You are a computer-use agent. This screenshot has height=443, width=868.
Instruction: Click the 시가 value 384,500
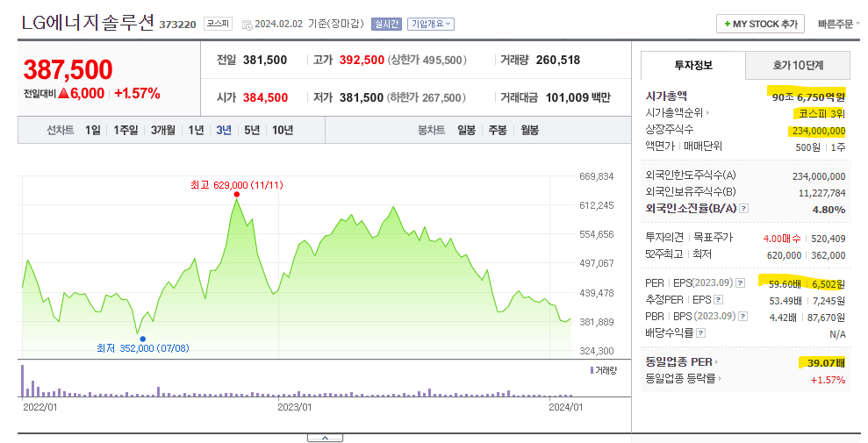pyautogui.click(x=265, y=97)
